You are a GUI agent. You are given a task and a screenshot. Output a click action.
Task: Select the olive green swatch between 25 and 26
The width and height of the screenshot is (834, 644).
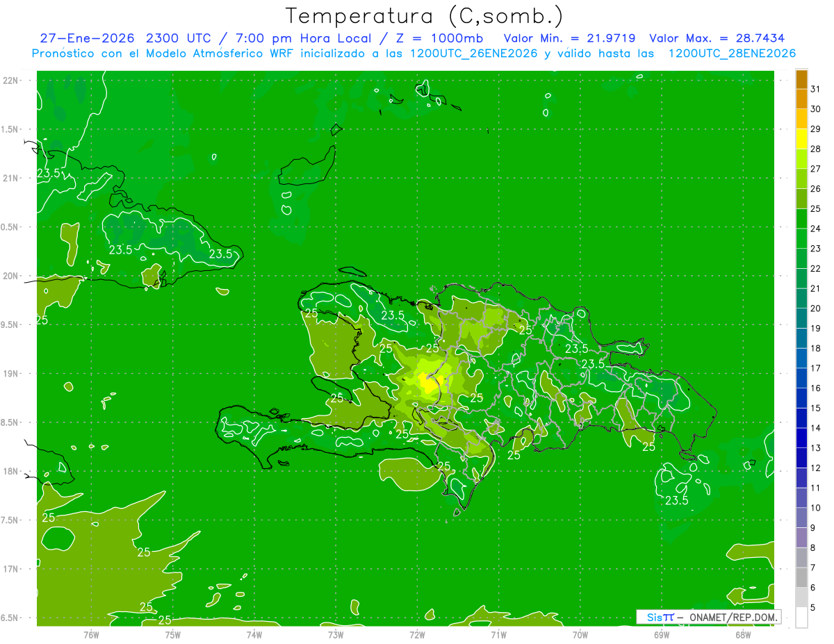[x=801, y=198]
